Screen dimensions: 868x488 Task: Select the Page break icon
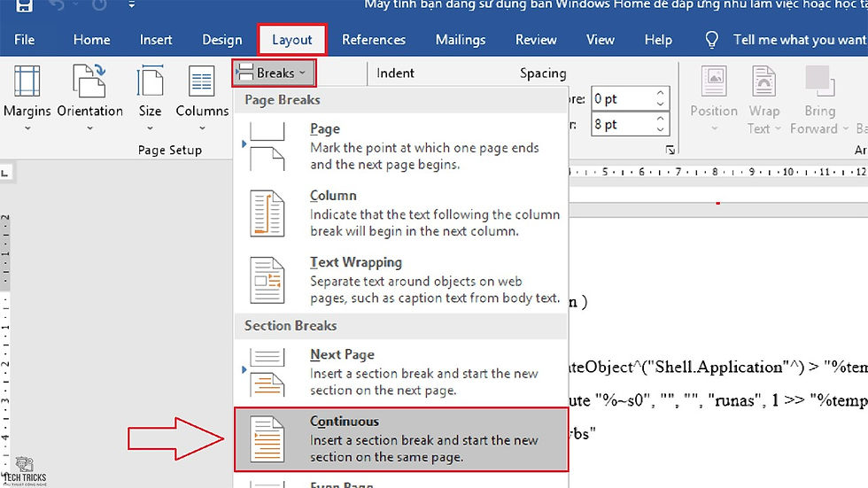pyautogui.click(x=267, y=146)
